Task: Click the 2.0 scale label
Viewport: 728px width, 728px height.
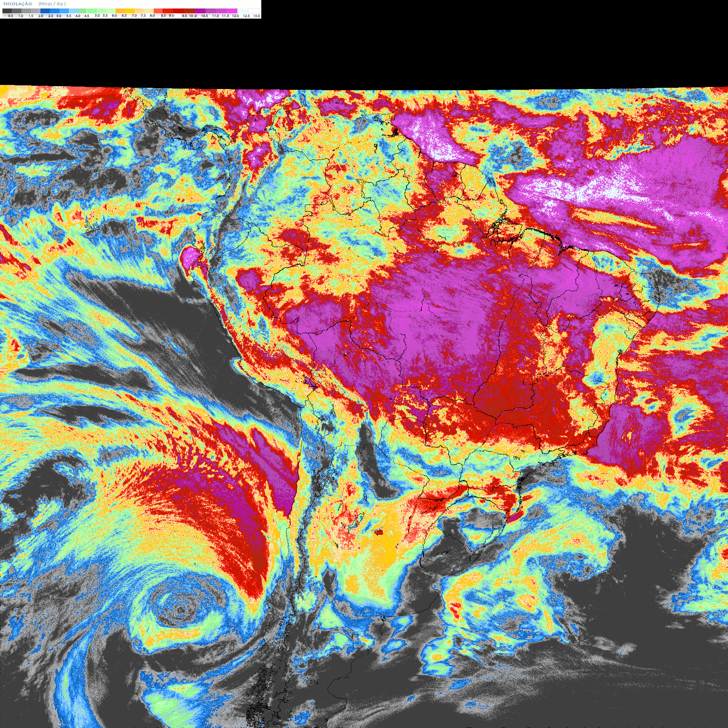Action: [x=41, y=16]
